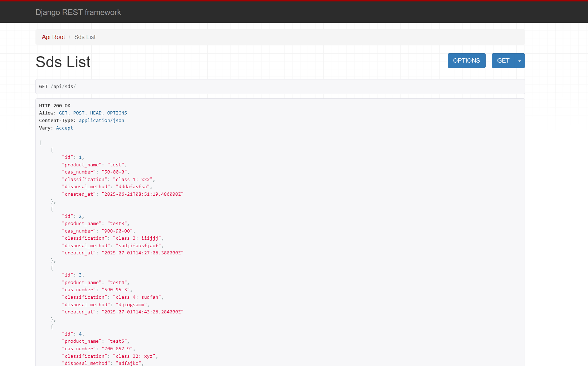Click cas_number "590-95-3" line
This screenshot has height=366, width=588.
click(x=97, y=290)
